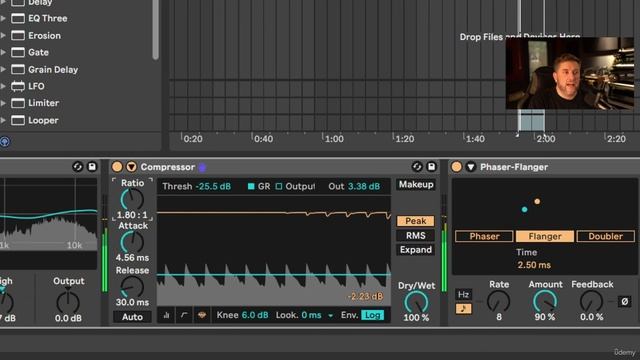This screenshot has height=360, width=640.
Task: Expand Erosion device in browser
Action: point(3,36)
